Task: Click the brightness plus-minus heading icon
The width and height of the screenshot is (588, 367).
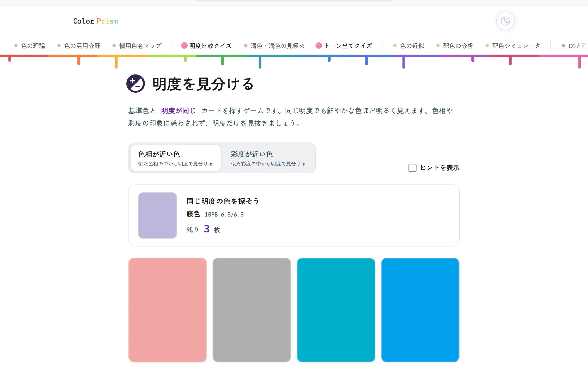Action: pyautogui.click(x=135, y=84)
